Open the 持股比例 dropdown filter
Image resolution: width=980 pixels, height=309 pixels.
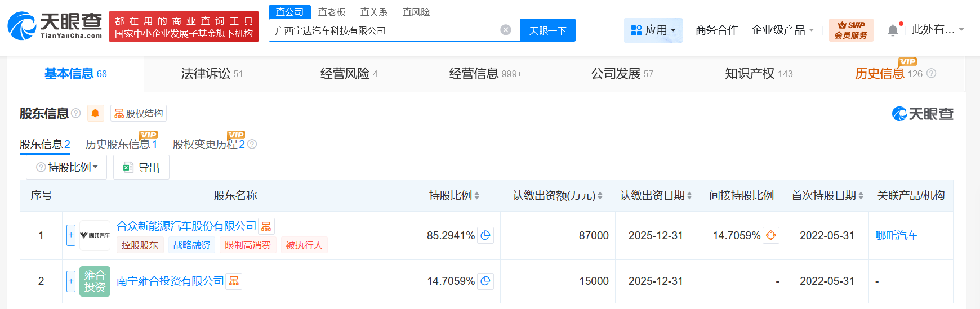click(x=67, y=168)
